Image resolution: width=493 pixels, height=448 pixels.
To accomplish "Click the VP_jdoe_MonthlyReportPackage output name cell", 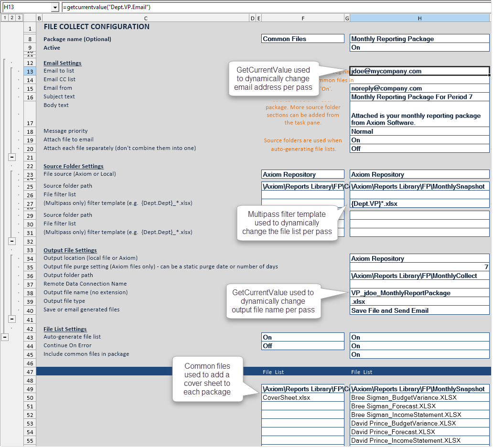I will (419, 293).
